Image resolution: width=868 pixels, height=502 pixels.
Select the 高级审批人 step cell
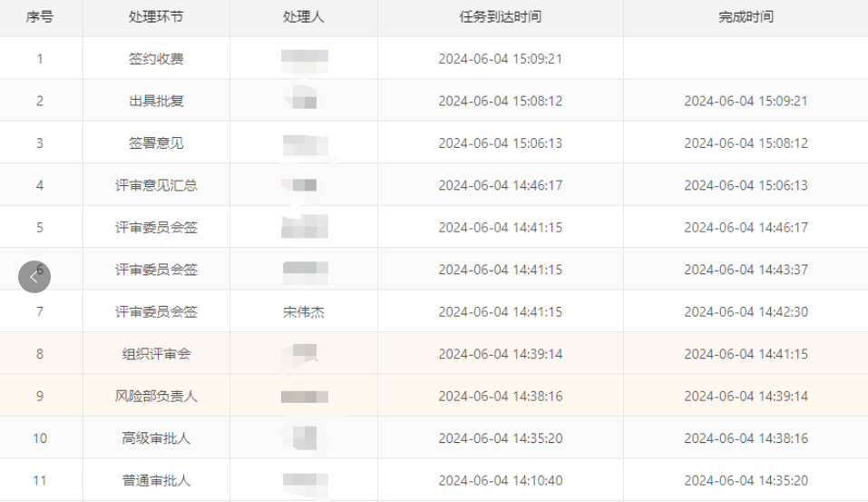click(156, 438)
